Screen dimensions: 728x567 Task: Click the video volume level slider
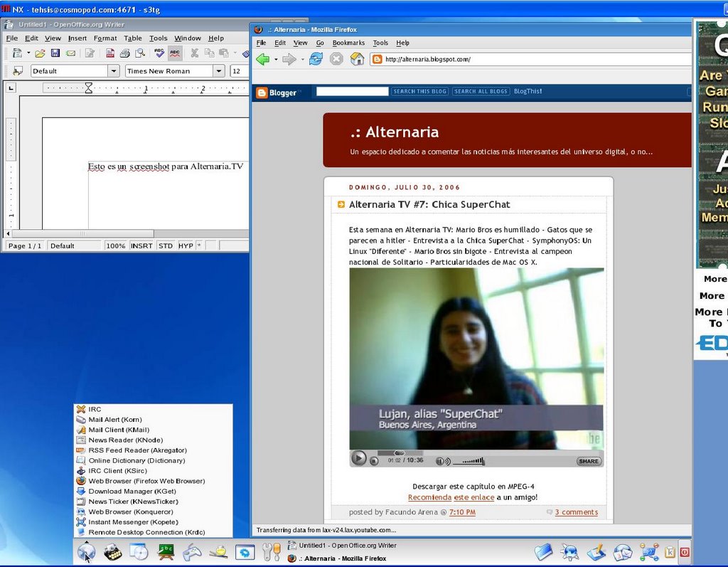coord(469,461)
